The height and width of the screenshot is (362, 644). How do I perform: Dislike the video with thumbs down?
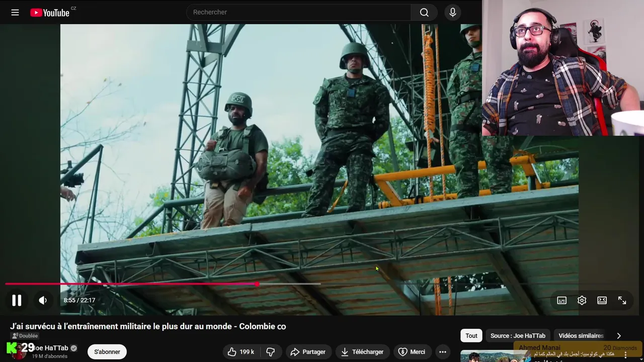coord(271,352)
